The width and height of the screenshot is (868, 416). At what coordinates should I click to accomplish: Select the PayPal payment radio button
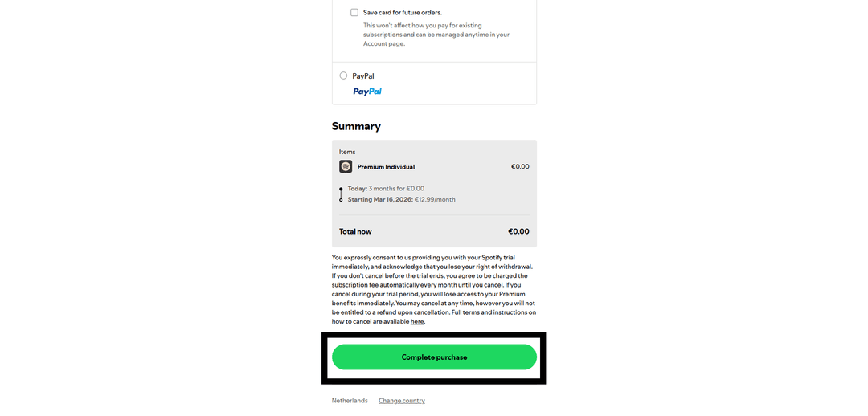(x=343, y=75)
